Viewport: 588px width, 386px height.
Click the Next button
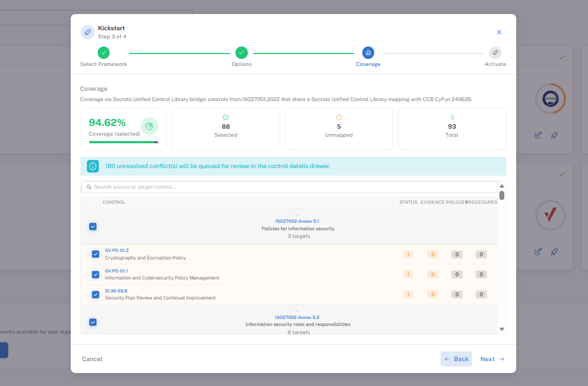click(492, 359)
